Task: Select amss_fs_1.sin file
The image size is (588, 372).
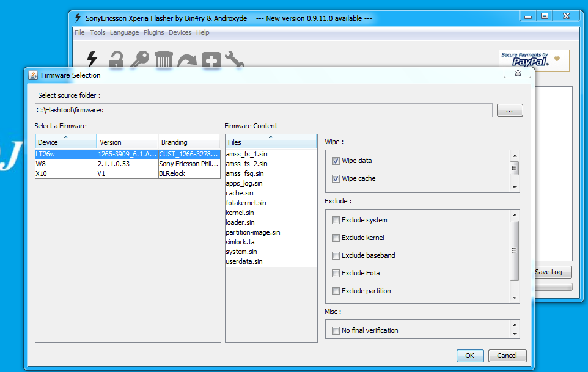Action: [x=271, y=154]
